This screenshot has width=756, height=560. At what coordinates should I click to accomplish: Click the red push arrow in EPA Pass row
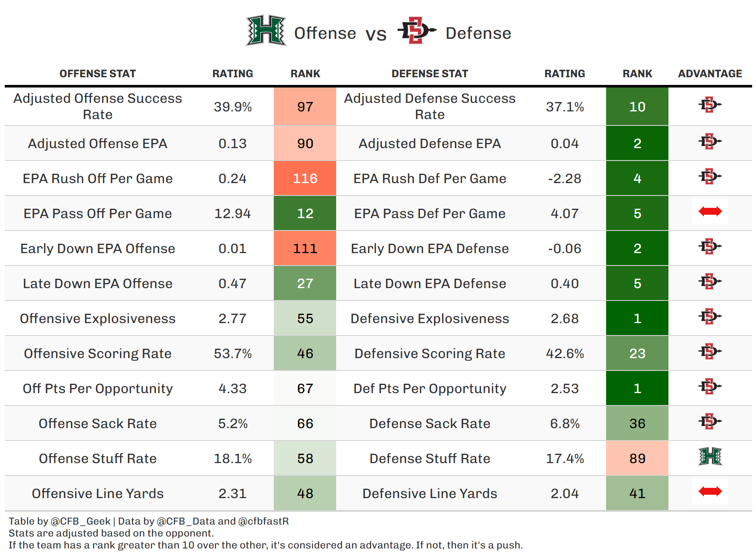point(710,211)
